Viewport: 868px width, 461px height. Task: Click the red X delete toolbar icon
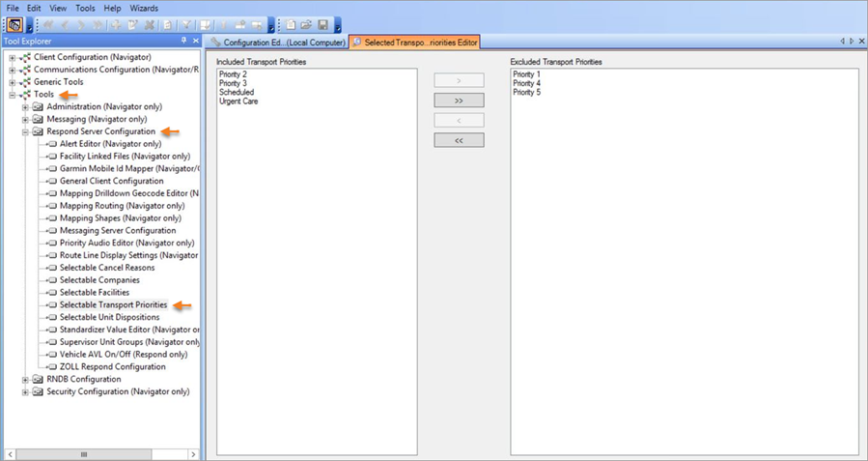(150, 25)
